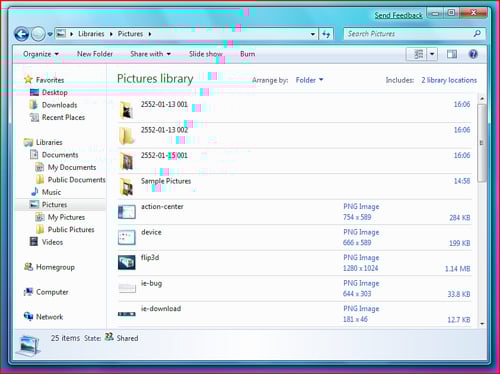The height and width of the screenshot is (374, 500).
Task: Click the change view icon
Action: 418,54
